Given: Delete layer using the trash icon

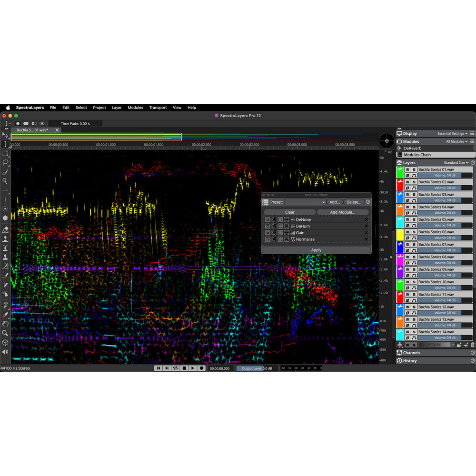Looking at the screenshot, I should tap(473, 345).
